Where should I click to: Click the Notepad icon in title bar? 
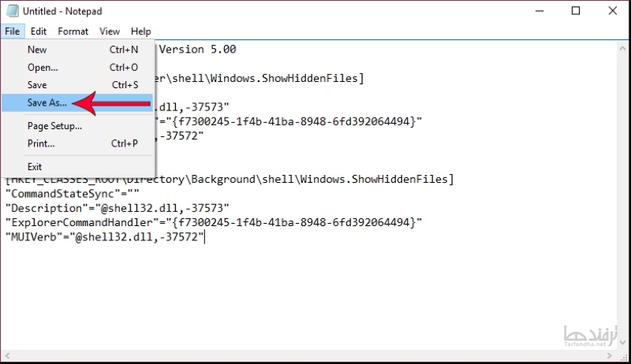13,11
